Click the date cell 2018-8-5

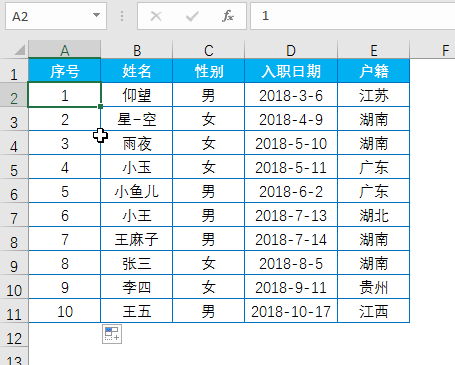291,263
